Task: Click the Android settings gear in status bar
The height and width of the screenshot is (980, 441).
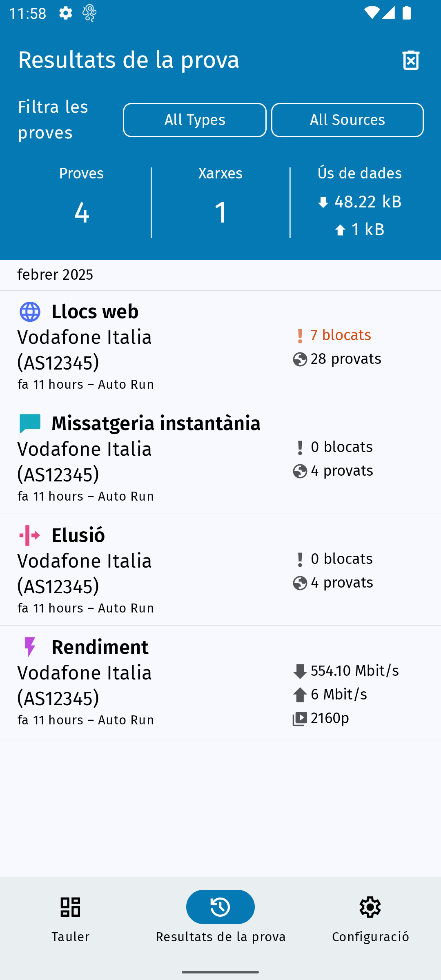Action: pyautogui.click(x=66, y=13)
